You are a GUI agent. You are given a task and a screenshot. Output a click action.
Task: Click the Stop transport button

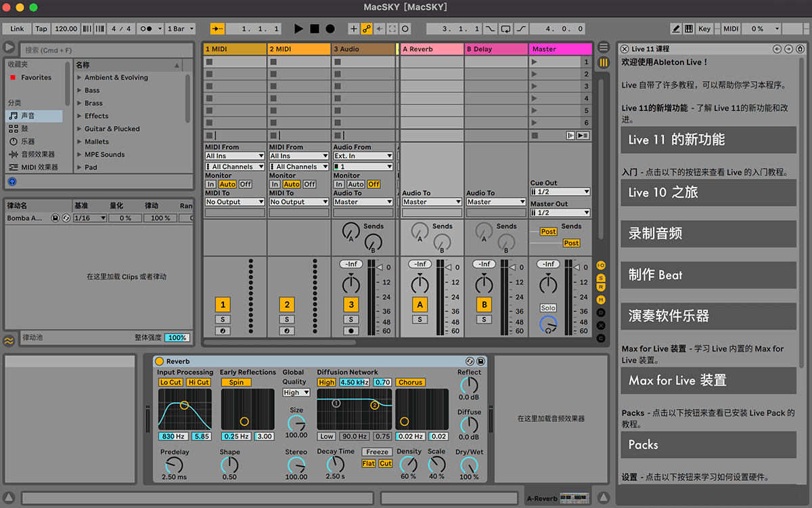click(x=315, y=29)
